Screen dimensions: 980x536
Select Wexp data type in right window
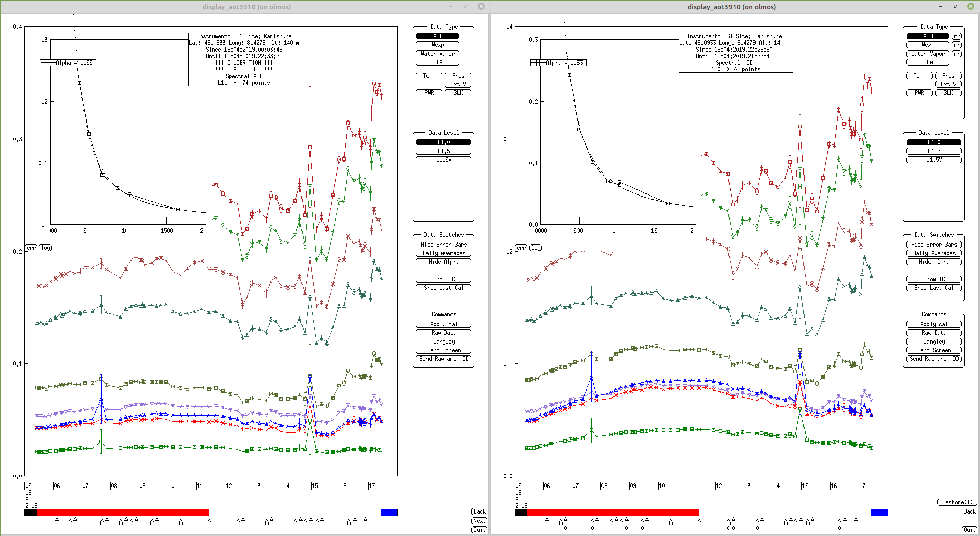click(x=927, y=45)
